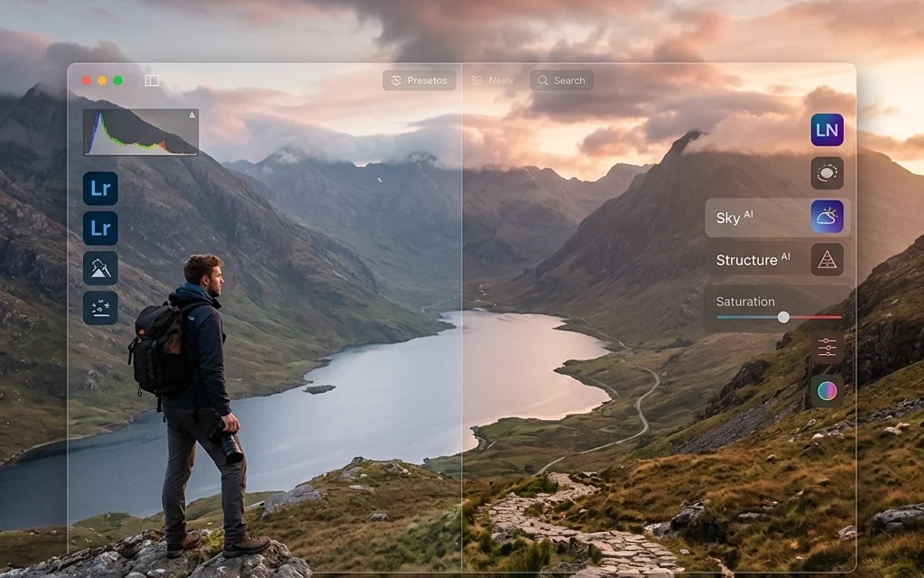This screenshot has height=578, width=924.
Task: Select the Structure AI tool icon
Action: click(x=828, y=260)
